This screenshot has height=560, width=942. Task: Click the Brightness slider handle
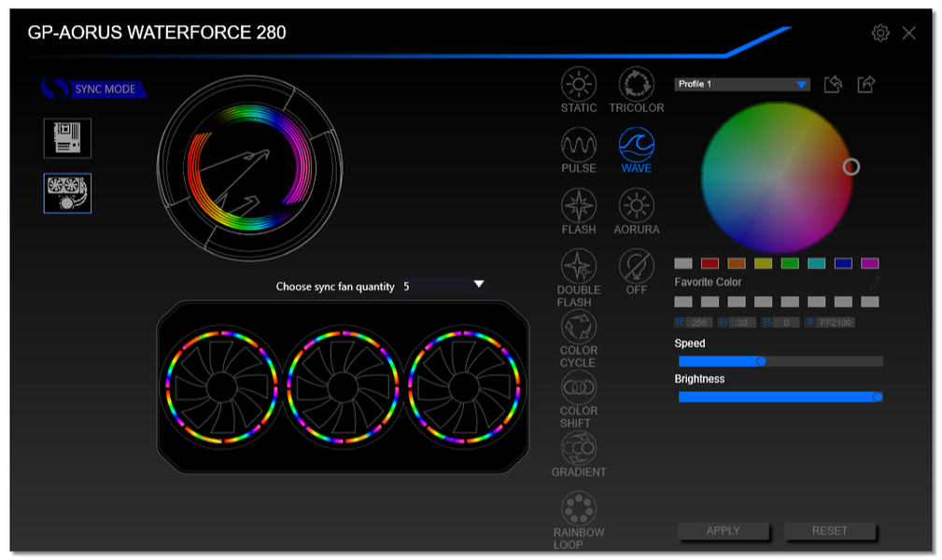tap(878, 397)
